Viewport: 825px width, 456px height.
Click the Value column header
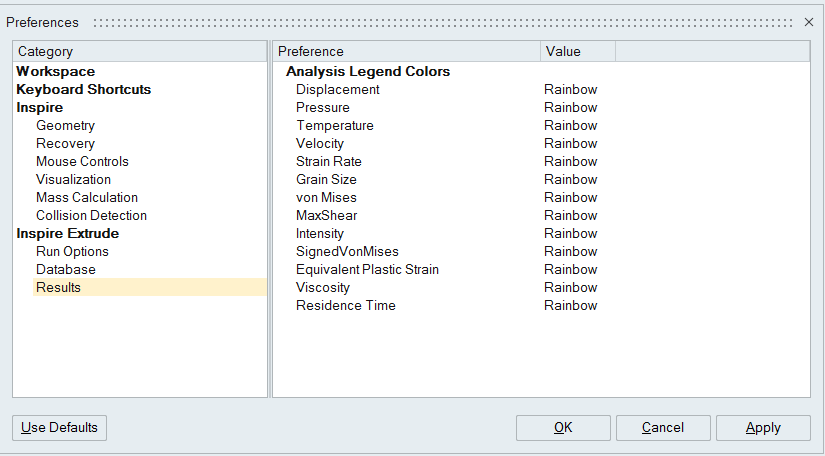[577, 52]
